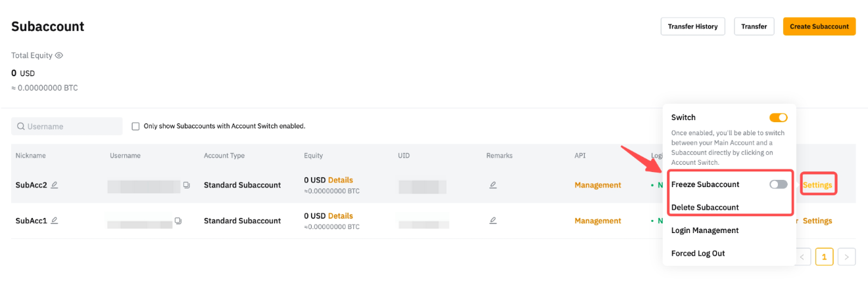This screenshot has height=304, width=868.
Task: Open Transfer History
Action: 692,26
